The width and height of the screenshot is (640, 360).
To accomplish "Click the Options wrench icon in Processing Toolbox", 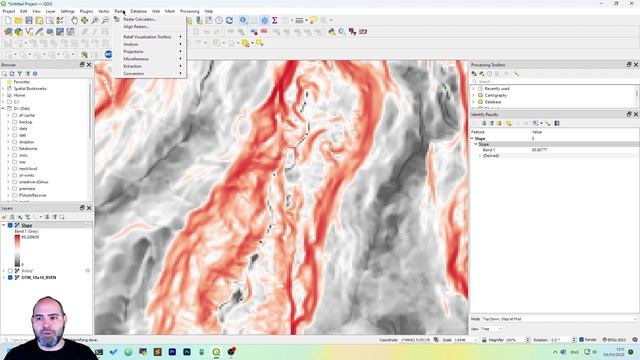I will point(516,74).
